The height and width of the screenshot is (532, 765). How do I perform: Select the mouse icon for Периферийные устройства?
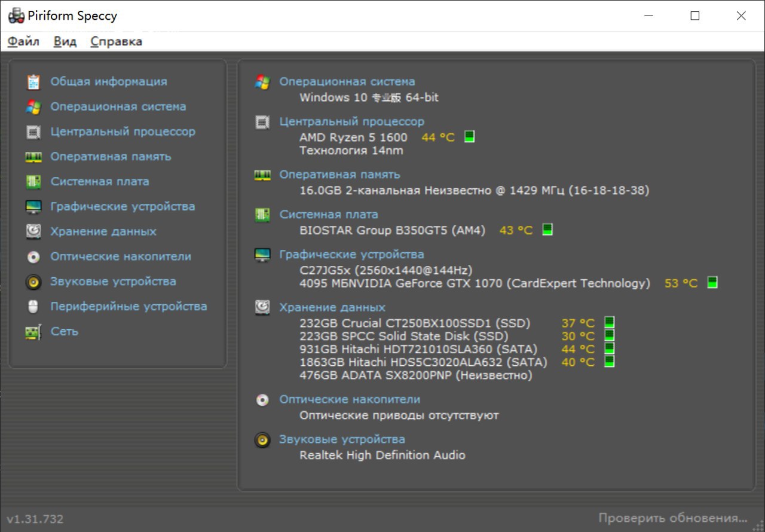[x=33, y=307]
